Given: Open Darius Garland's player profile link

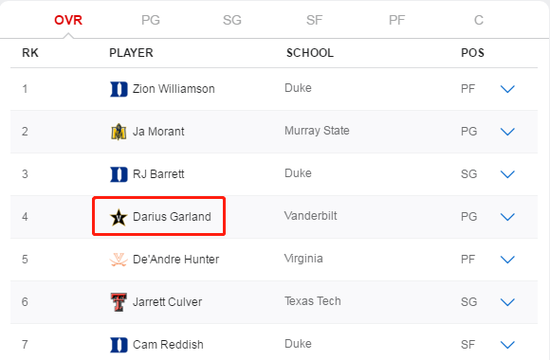Looking at the screenshot, I should click(x=172, y=217).
